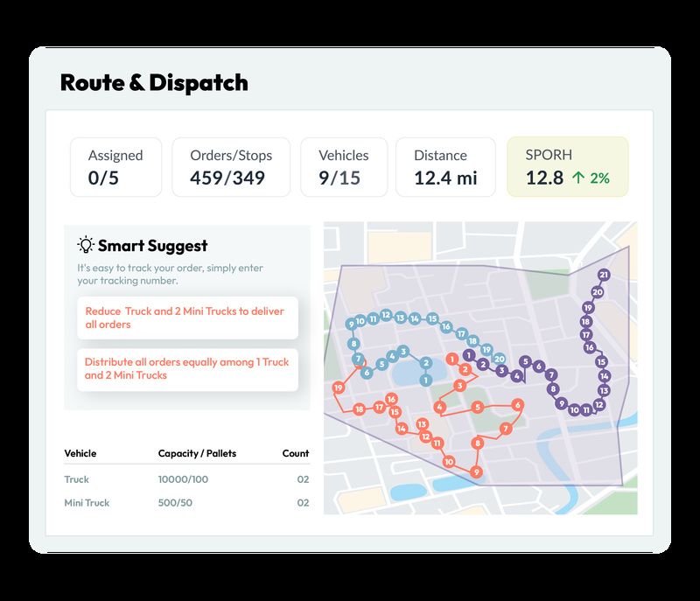Open the Assigned 0/5 stat card
Screen dimensions: 700x601
point(115,167)
